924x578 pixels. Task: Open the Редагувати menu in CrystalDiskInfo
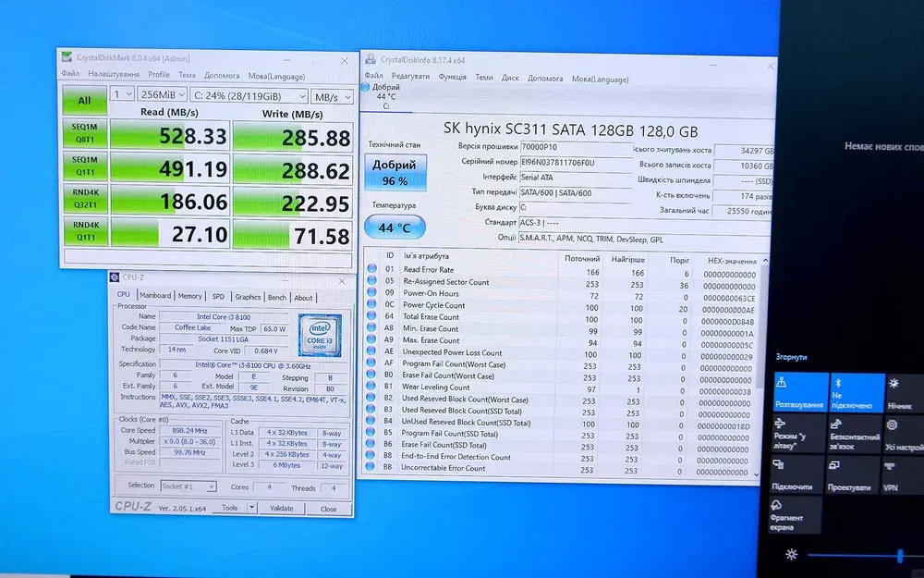(410, 76)
